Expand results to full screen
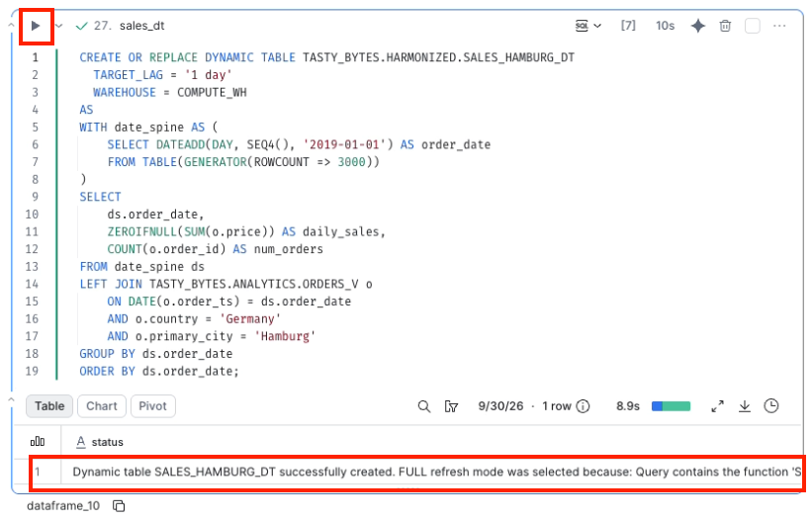Screen dimensions: 812x521 tap(717, 406)
